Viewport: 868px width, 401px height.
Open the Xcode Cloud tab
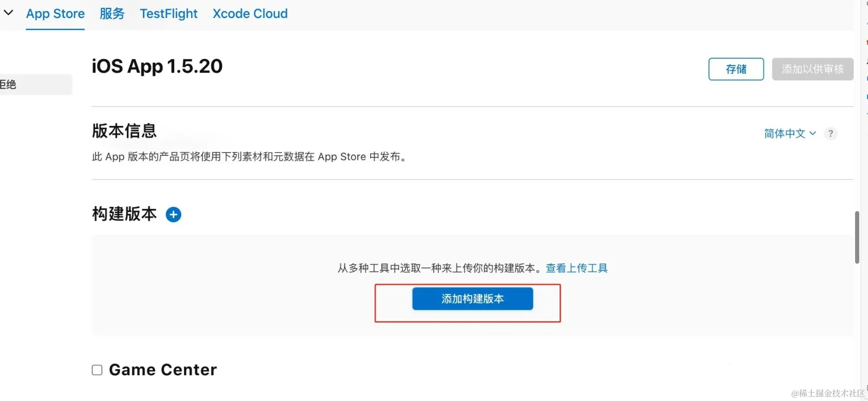point(250,14)
